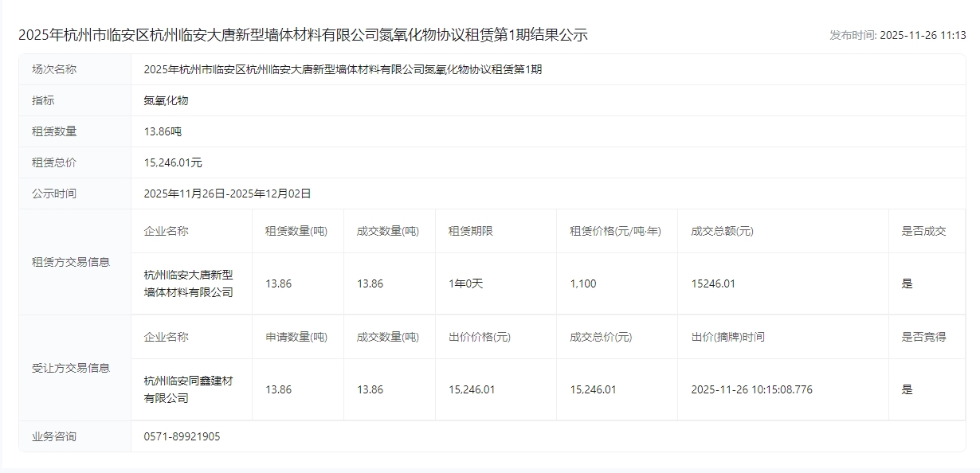The image size is (980, 473).
Task: Select the bid time 2025-11-26 10:15:08.776
Action: coord(751,389)
